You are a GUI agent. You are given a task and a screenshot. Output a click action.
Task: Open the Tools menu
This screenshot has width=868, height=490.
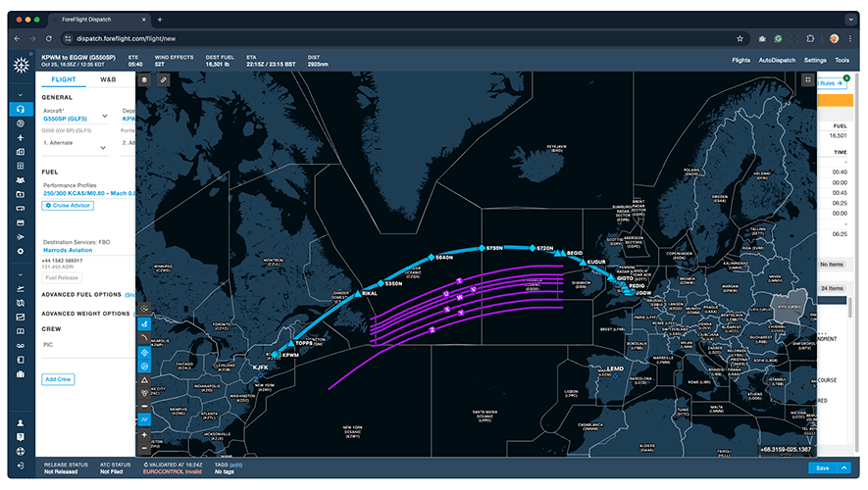(x=842, y=61)
